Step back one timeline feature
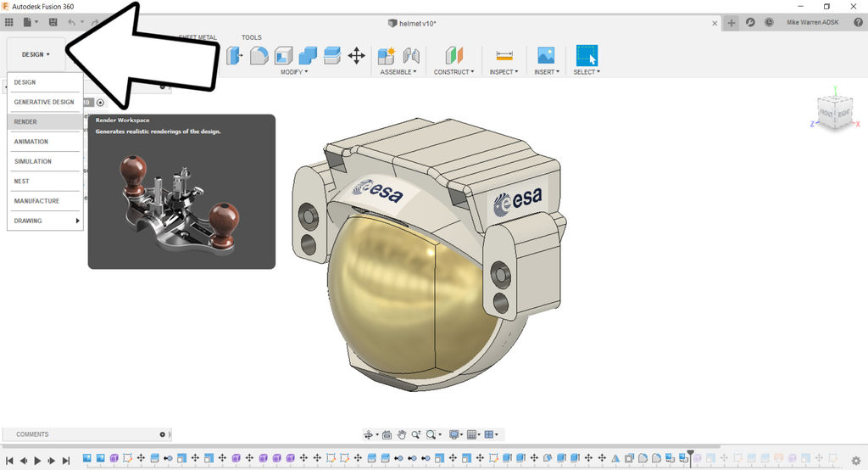 tap(23, 461)
